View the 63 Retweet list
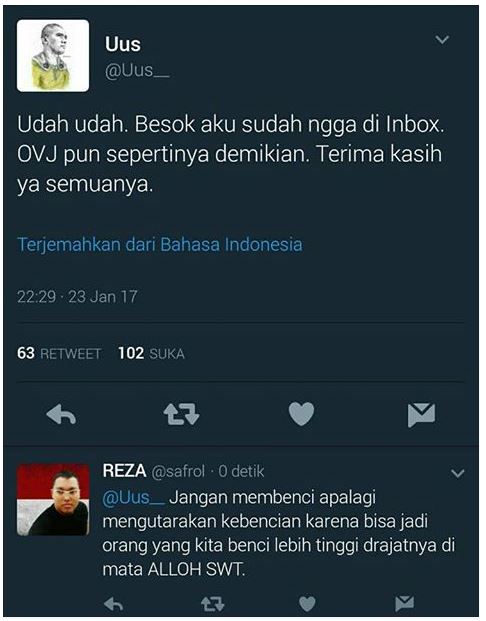The height and width of the screenshot is (621, 486). [x=59, y=353]
